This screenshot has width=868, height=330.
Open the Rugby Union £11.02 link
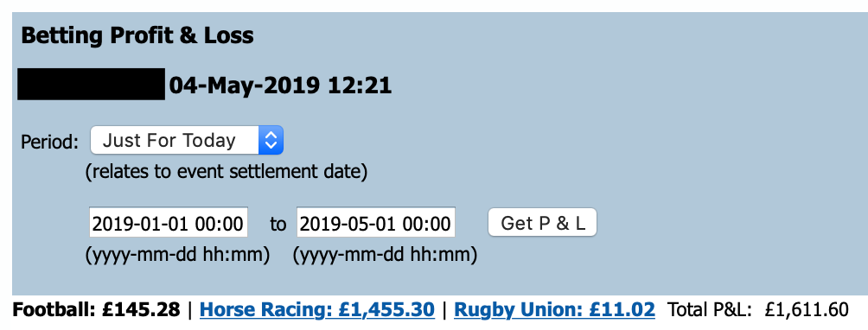point(554,309)
